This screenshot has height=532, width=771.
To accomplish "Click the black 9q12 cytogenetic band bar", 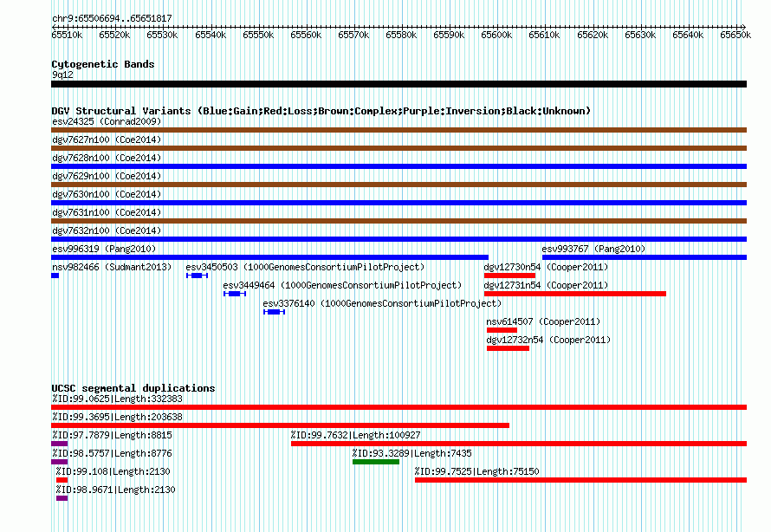I will point(398,84).
